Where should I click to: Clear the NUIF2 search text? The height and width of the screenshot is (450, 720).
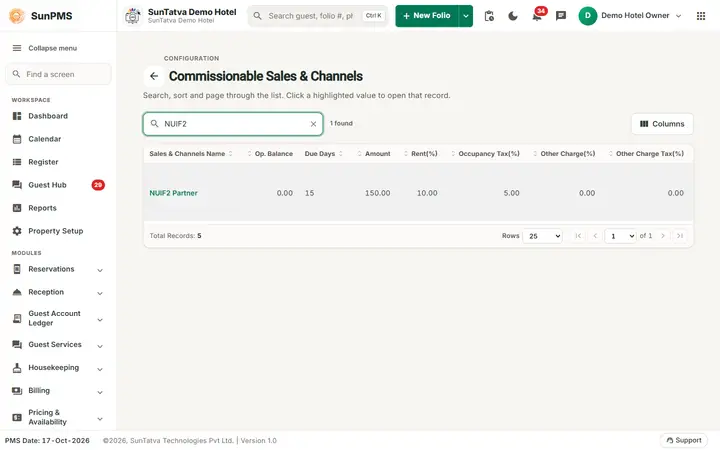pos(313,124)
